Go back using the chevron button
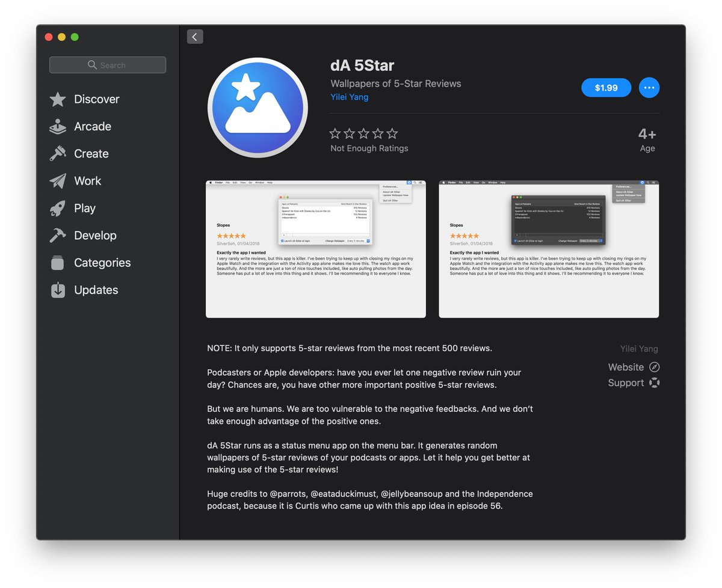The width and height of the screenshot is (722, 588). pyautogui.click(x=195, y=37)
